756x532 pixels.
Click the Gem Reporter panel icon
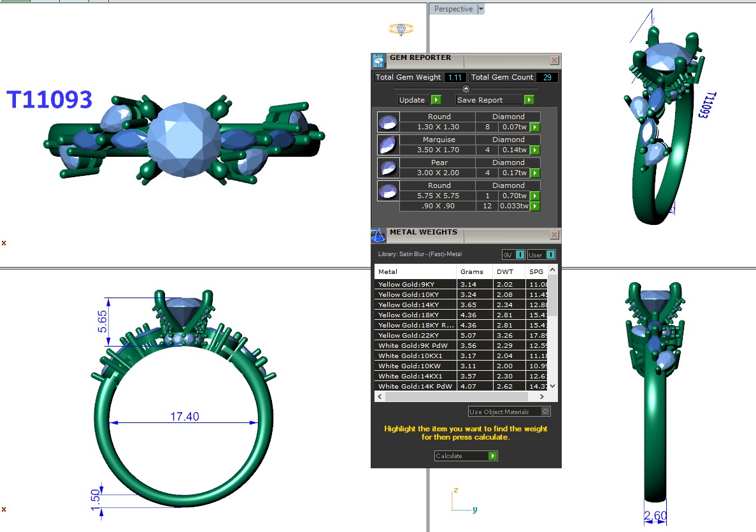click(378, 61)
